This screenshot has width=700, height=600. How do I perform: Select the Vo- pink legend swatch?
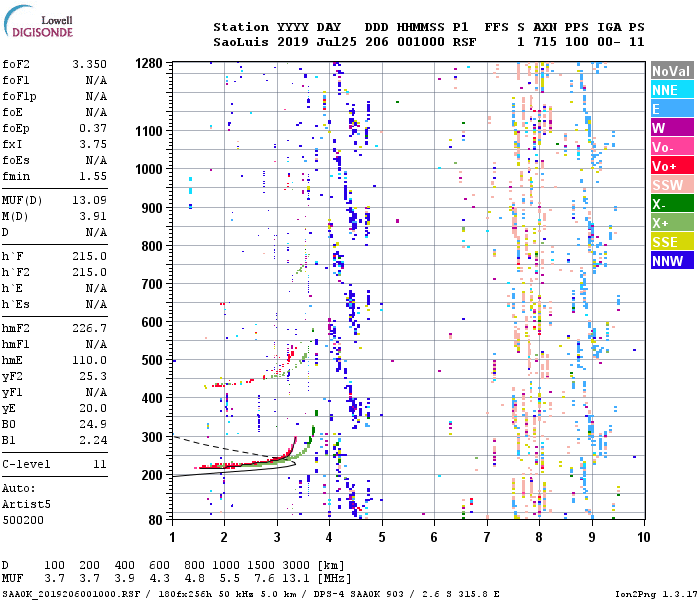[x=672, y=147]
